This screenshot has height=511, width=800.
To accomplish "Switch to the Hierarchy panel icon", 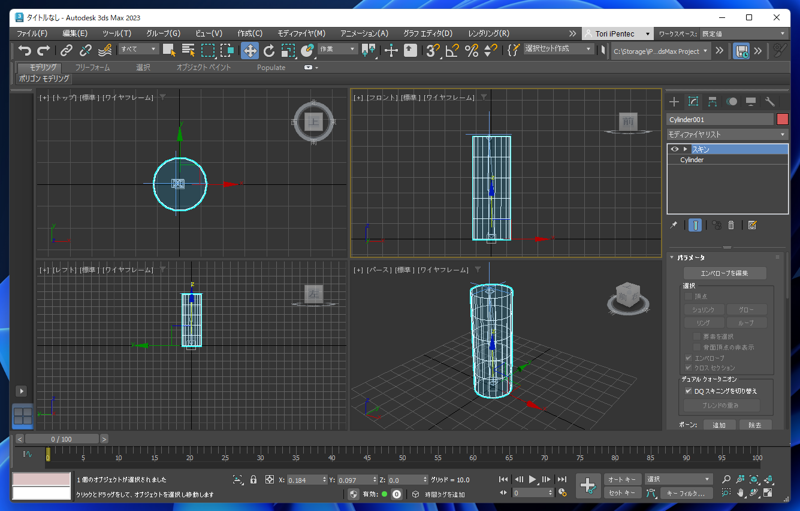I will point(712,101).
